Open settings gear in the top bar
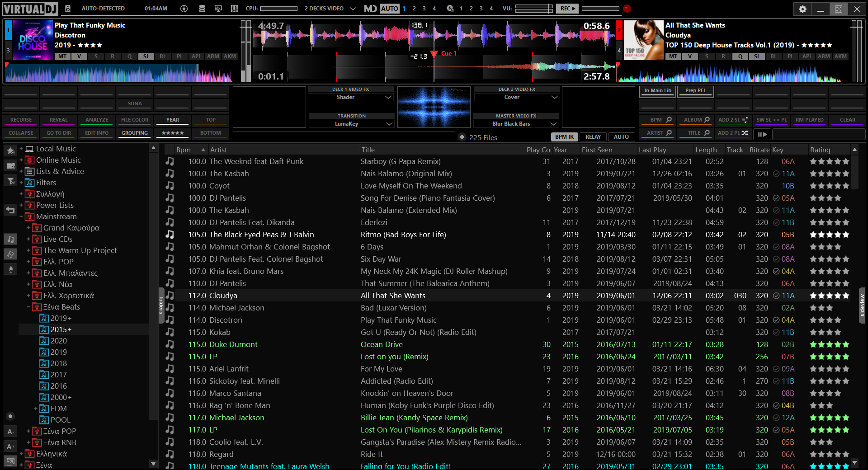The image size is (868, 470). [802, 9]
